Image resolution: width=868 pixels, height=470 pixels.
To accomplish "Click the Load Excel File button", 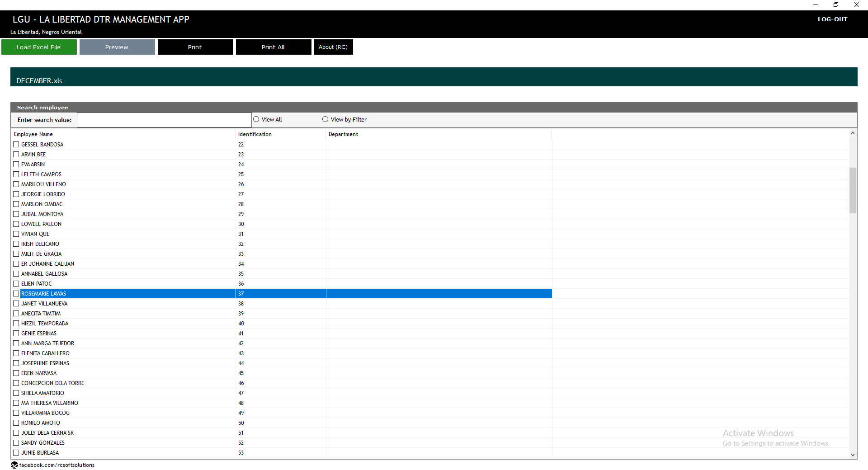I will (39, 47).
